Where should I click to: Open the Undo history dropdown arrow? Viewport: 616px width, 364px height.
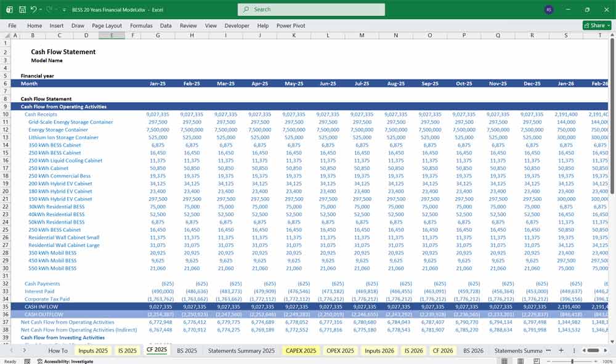pyautogui.click(x=41, y=10)
